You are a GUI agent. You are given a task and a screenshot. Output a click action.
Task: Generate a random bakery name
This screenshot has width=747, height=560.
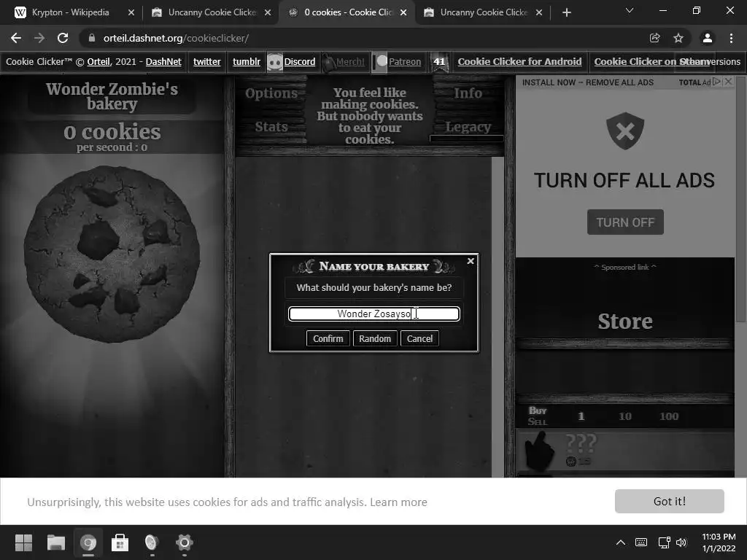tap(375, 338)
